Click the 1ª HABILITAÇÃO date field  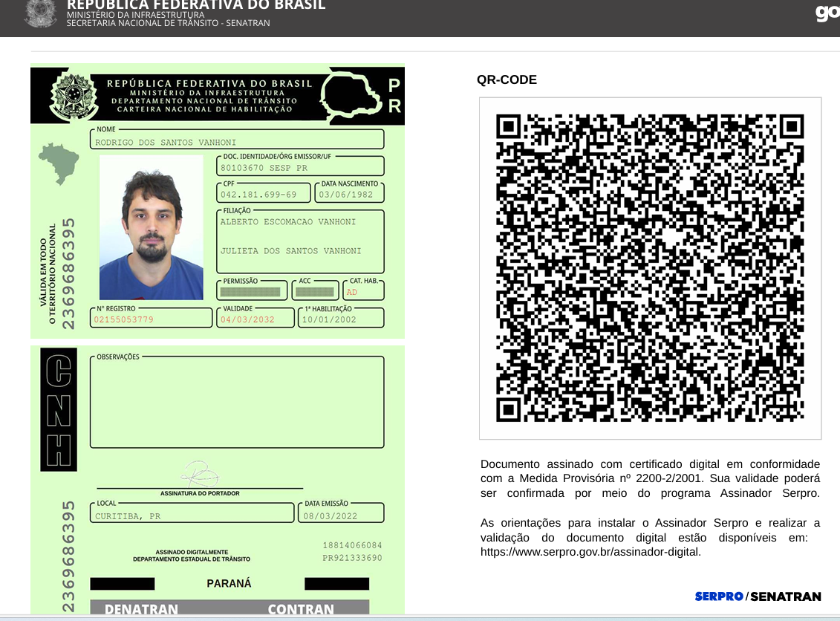[x=341, y=317]
